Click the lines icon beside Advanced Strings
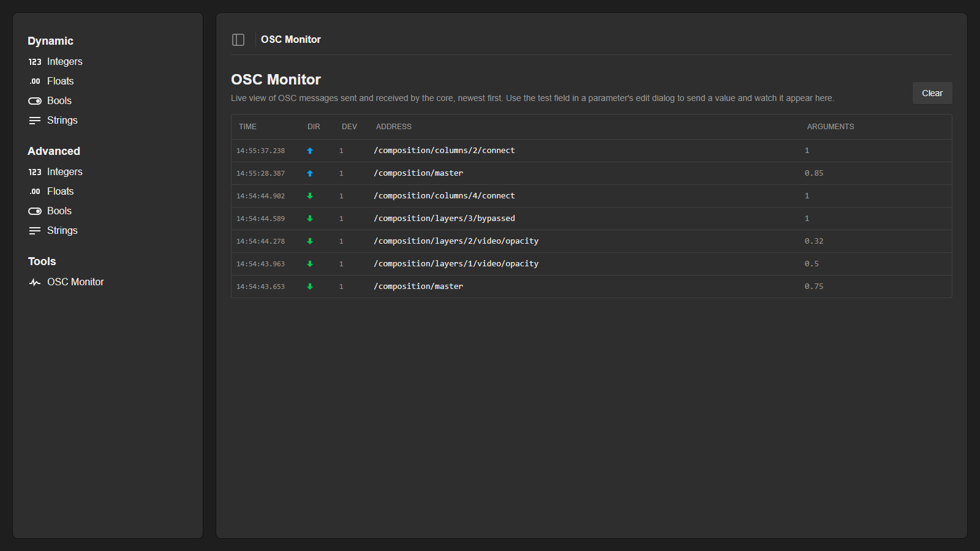Screen dimensions: 980x551 pyautogui.click(x=35, y=231)
